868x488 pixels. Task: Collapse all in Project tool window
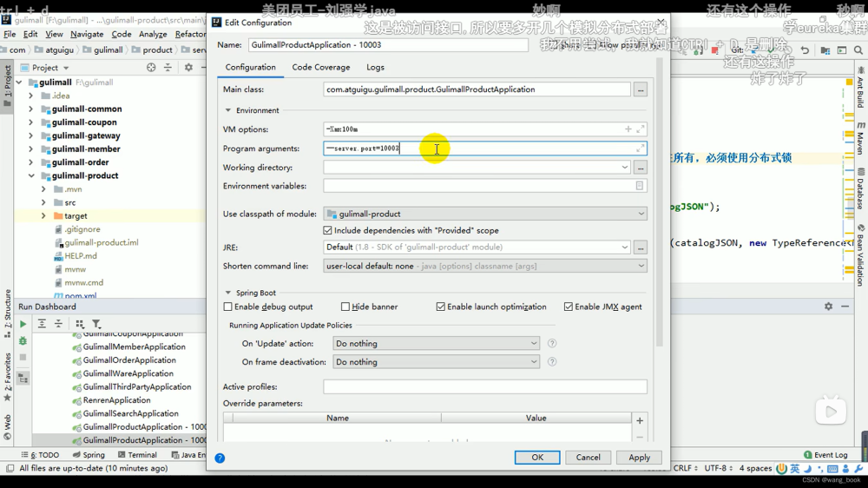click(x=168, y=68)
